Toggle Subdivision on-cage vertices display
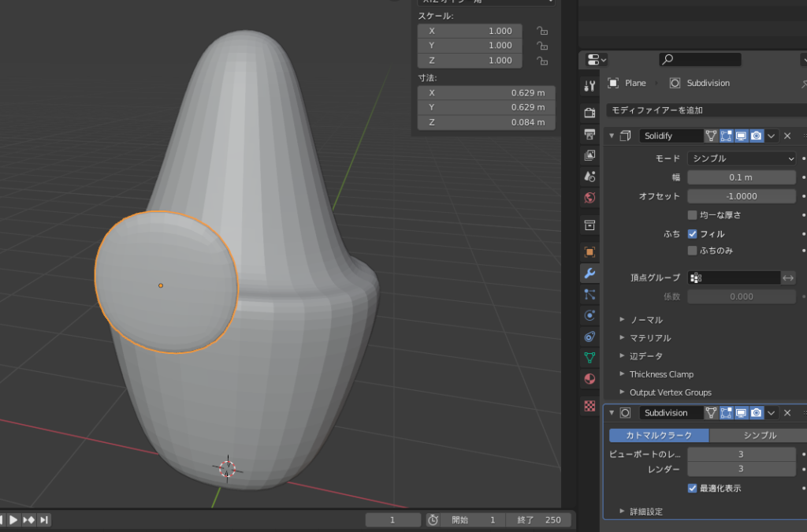Viewport: 807px width, 532px height. point(711,413)
